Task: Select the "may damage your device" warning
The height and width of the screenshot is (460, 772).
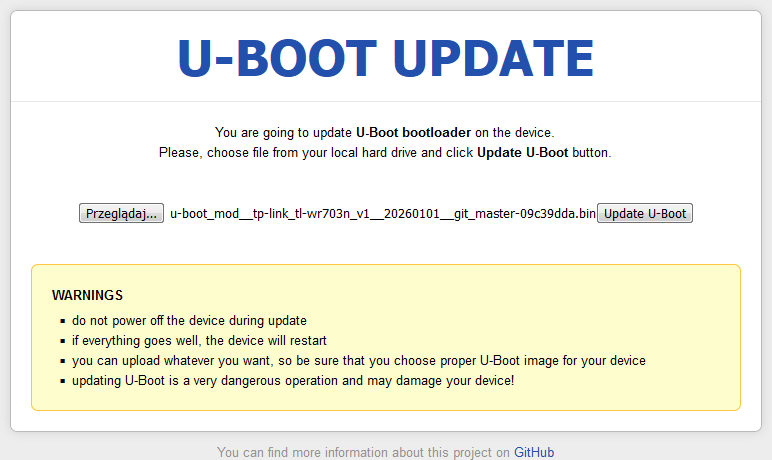Action: point(292,381)
